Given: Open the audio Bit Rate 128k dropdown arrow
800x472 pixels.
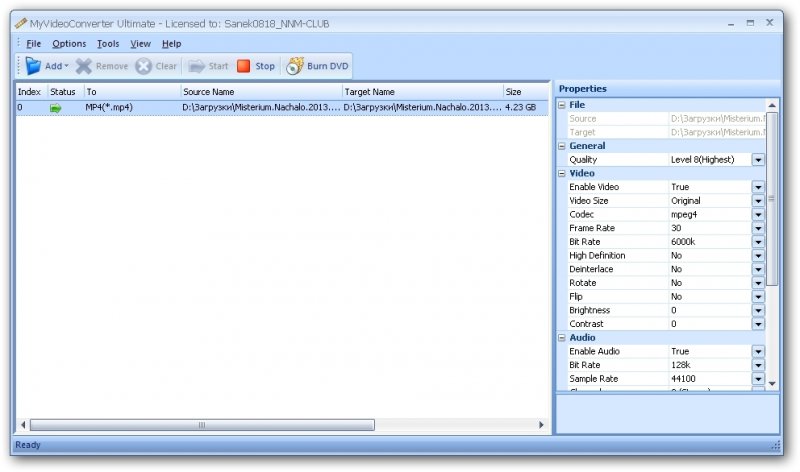Looking at the screenshot, I should (758, 365).
